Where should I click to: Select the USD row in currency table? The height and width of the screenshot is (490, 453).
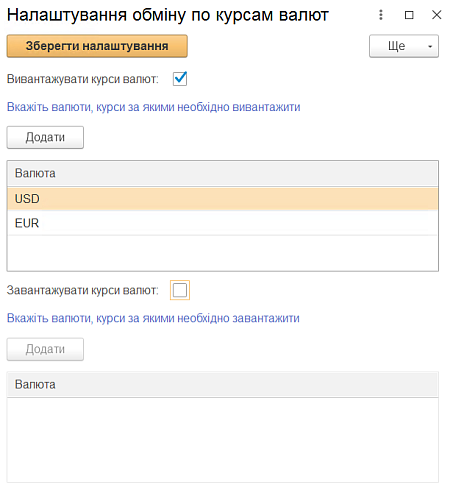tap(223, 199)
